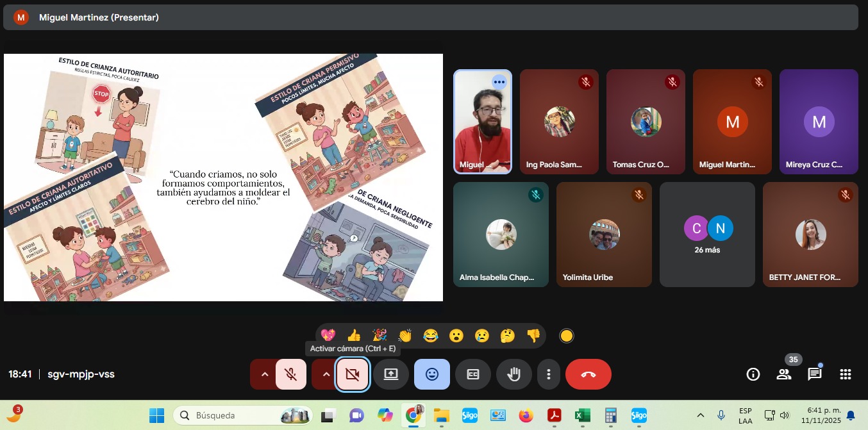Open chat with everyone
The width and height of the screenshot is (868, 430).
(815, 374)
